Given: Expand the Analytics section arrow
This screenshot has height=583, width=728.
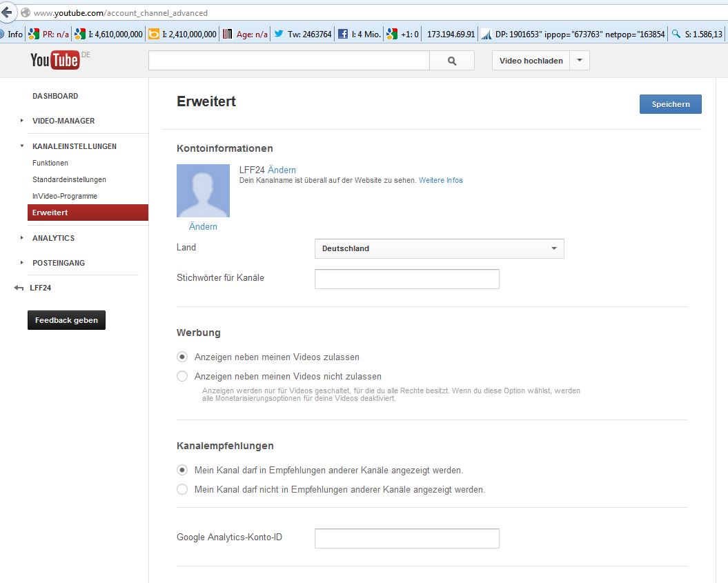Looking at the screenshot, I should click(x=22, y=237).
